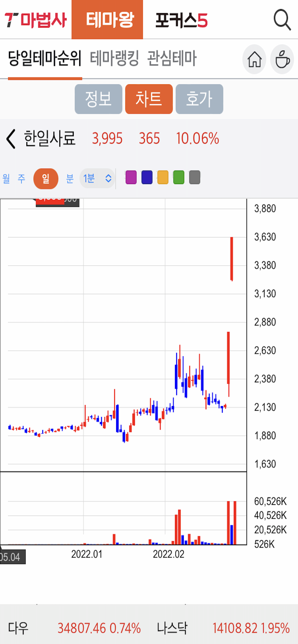Open the 포커스5 tab
298x644 pixels.
[x=182, y=20]
